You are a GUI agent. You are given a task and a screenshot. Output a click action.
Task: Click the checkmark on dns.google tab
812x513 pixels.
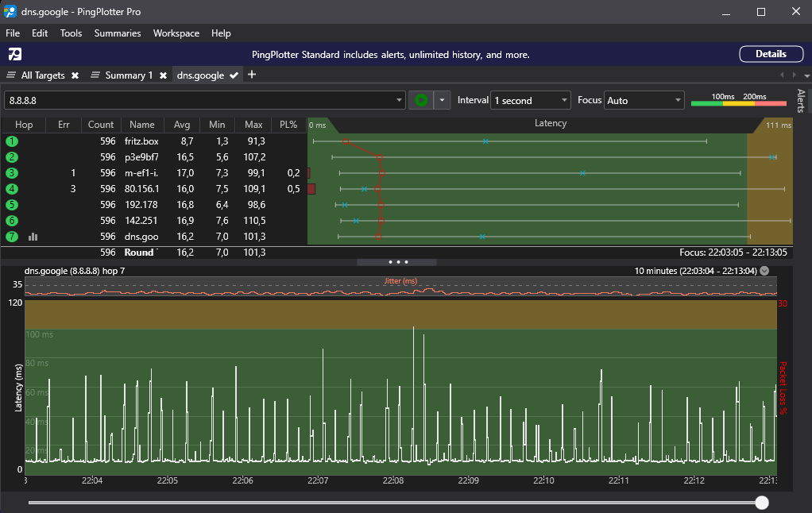(x=234, y=75)
